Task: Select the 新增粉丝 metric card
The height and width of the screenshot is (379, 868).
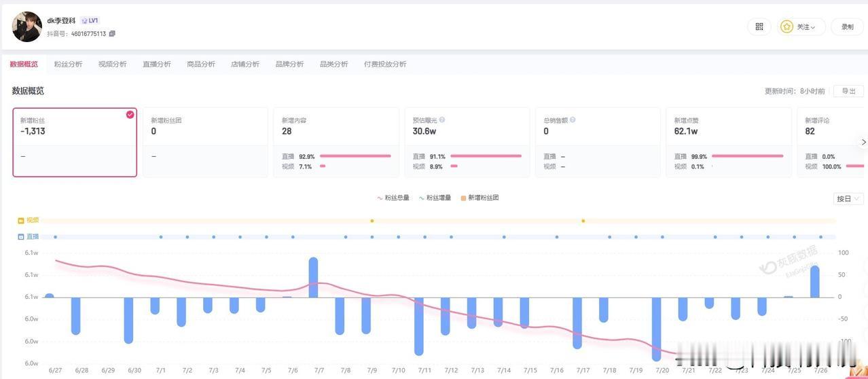Action: [75, 142]
